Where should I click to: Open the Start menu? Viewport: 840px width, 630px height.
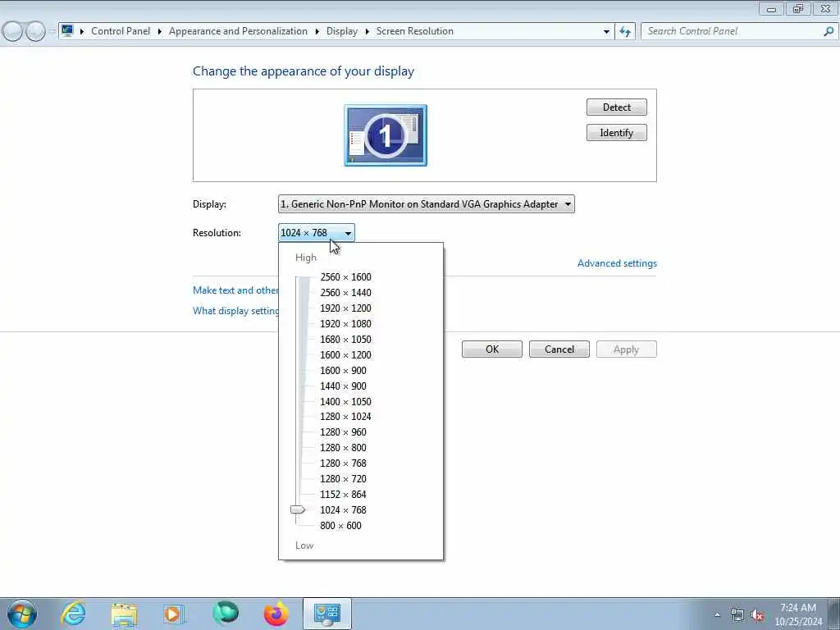(x=21, y=614)
